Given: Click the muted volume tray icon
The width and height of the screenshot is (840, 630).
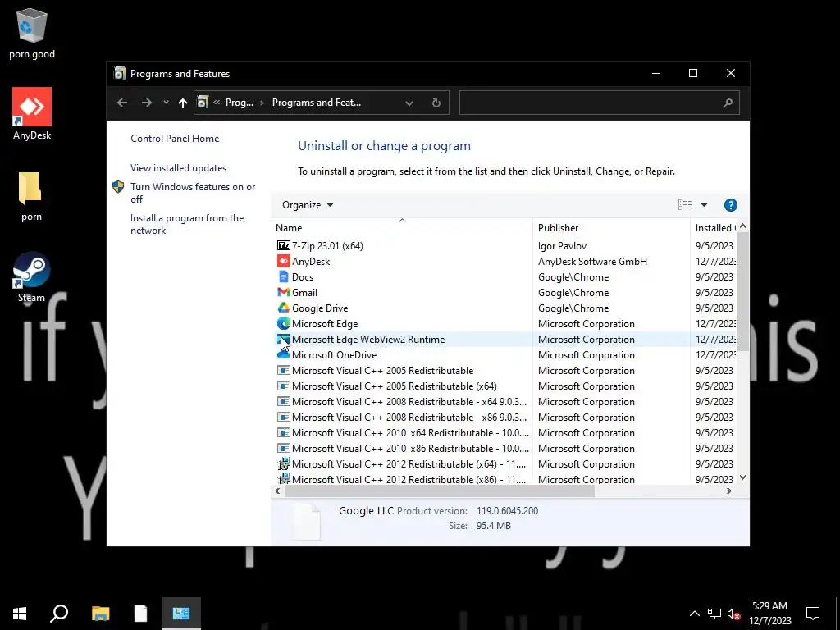Looking at the screenshot, I should coord(734,614).
